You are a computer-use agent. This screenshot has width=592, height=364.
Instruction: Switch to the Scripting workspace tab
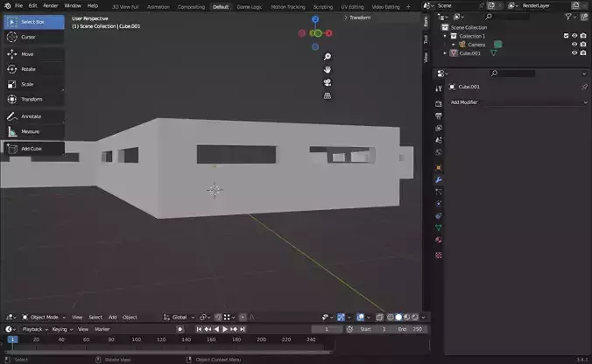tap(323, 7)
